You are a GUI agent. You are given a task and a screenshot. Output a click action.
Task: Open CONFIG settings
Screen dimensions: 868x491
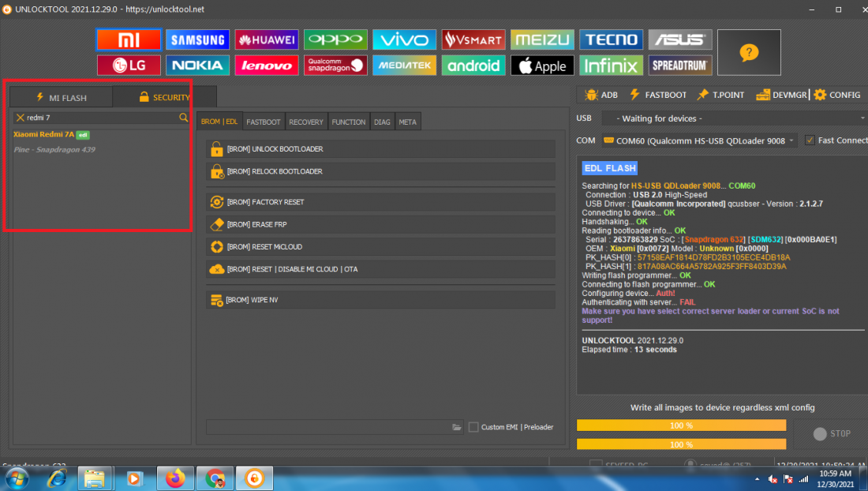pos(837,96)
